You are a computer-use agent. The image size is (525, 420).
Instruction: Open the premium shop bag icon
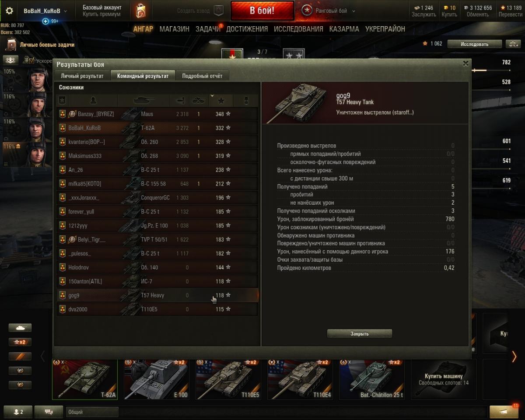point(141,11)
